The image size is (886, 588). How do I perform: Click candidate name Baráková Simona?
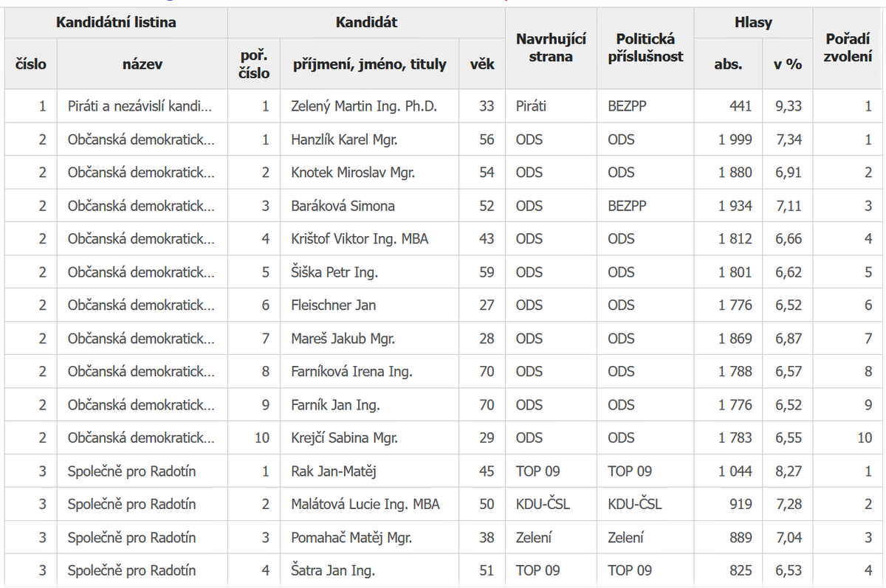pyautogui.click(x=343, y=206)
